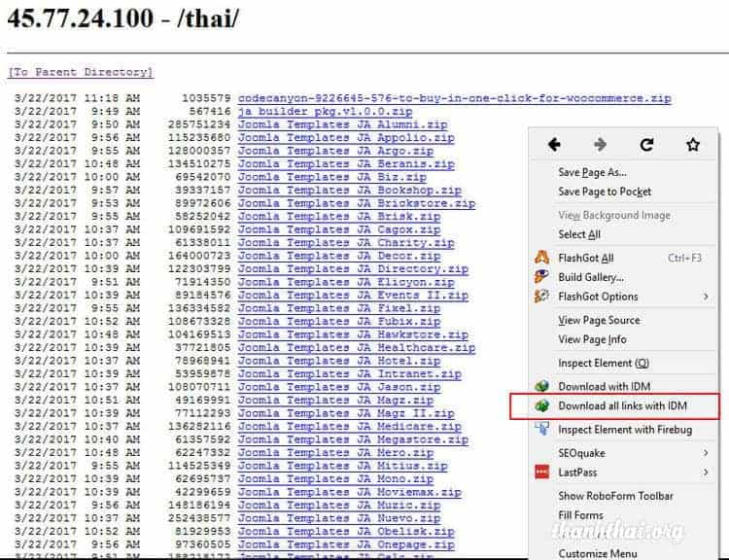Click the Reload icon in context menu
Screen dimensions: 729x560
[x=646, y=145]
